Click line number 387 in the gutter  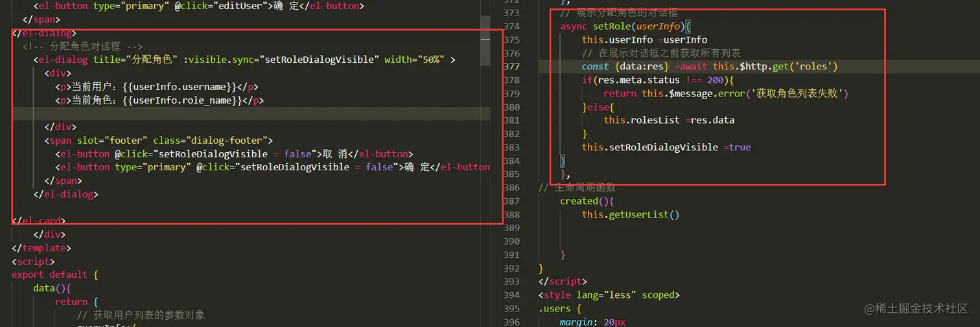click(511, 201)
